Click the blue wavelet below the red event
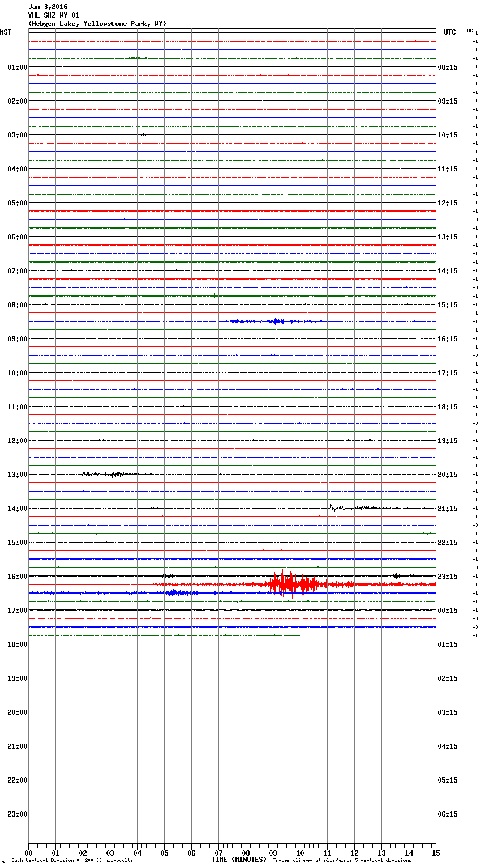This screenshot has width=481, height=868. pos(177,593)
